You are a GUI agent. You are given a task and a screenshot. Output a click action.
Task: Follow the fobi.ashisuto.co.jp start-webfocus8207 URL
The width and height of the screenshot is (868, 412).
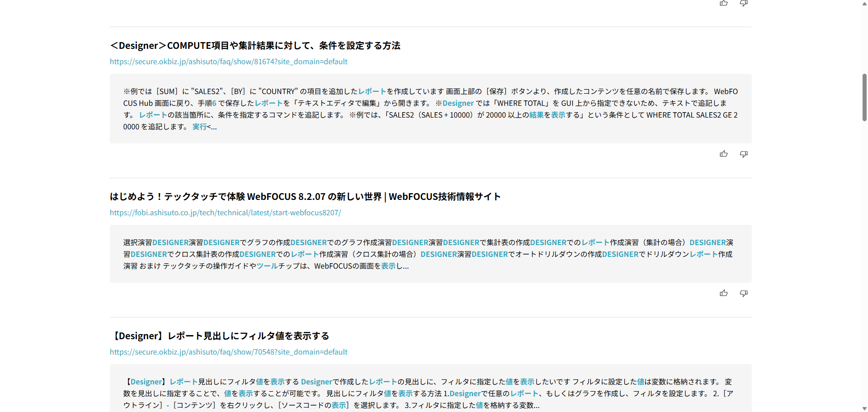pyautogui.click(x=226, y=213)
